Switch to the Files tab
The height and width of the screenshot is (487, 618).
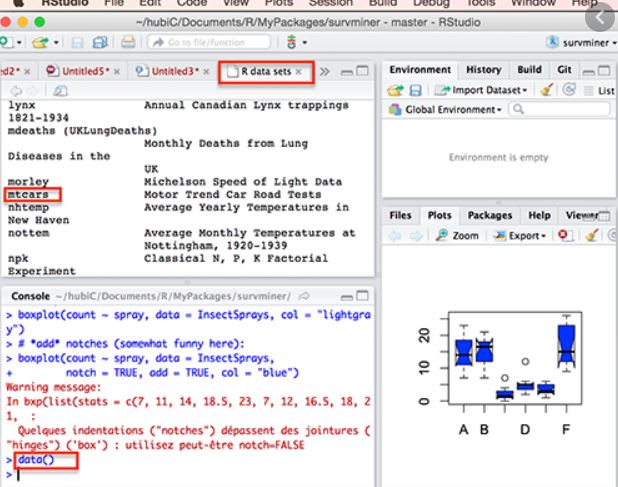pos(400,216)
